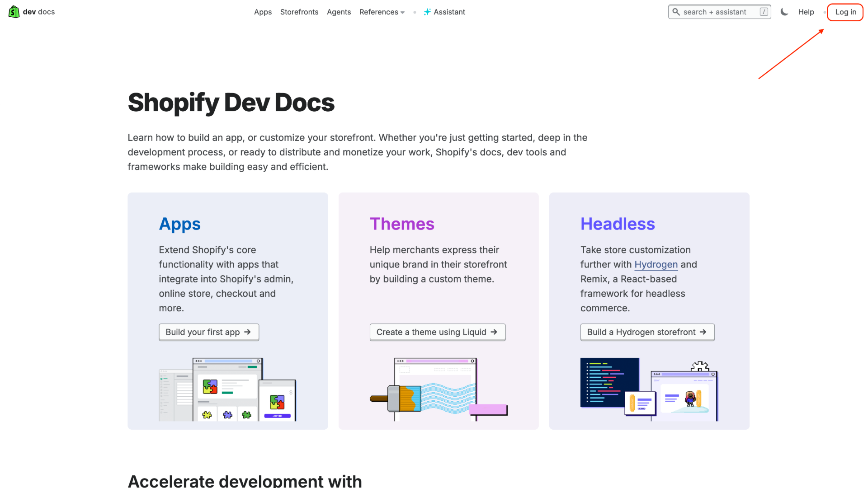Click the Themes paintbrush illustration
This screenshot has height=488, width=868.
[439, 389]
